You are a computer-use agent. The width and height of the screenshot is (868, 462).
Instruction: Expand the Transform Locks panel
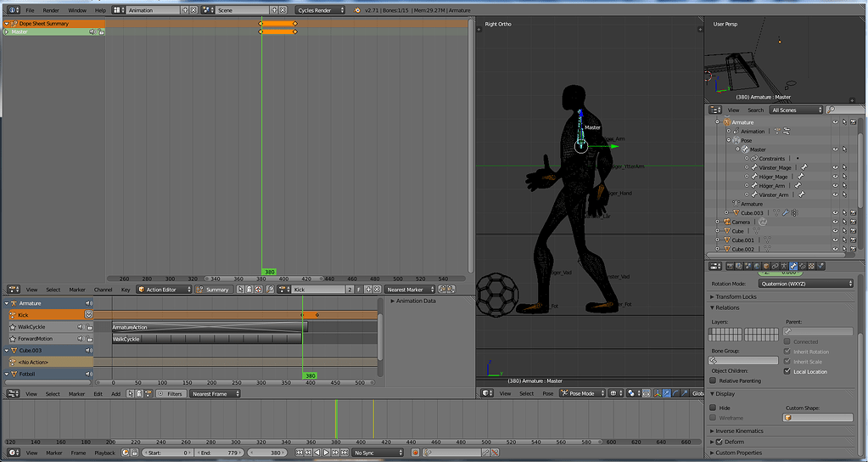(736, 297)
